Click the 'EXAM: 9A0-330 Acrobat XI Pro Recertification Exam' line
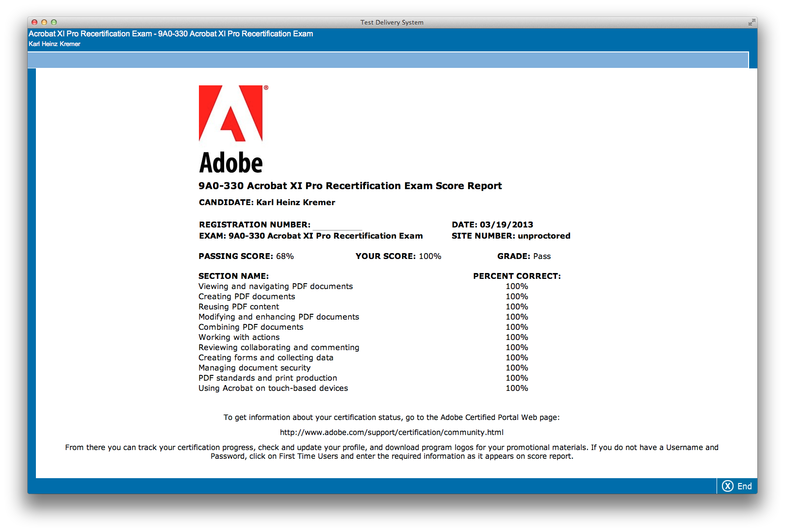This screenshot has height=532, width=785. tap(311, 236)
